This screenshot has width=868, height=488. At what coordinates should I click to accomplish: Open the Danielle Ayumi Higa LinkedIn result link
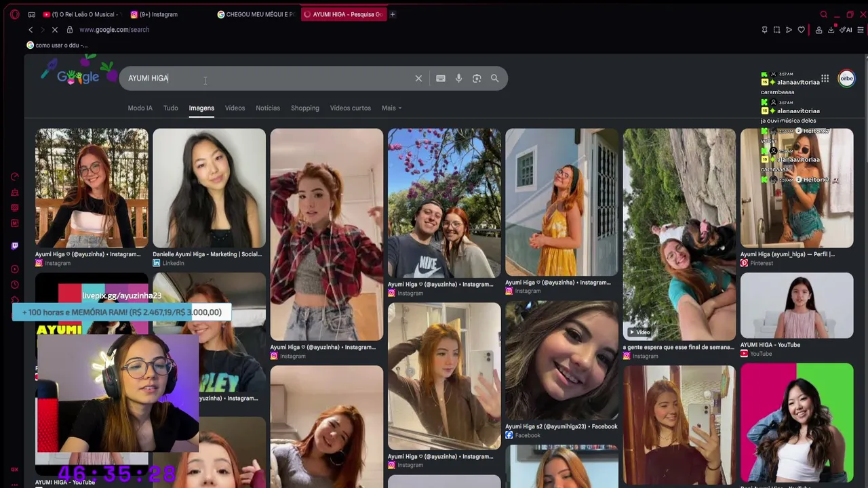point(208,254)
